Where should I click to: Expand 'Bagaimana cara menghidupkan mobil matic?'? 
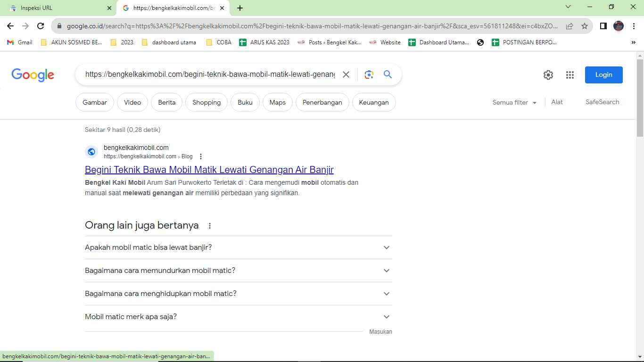coord(239,294)
